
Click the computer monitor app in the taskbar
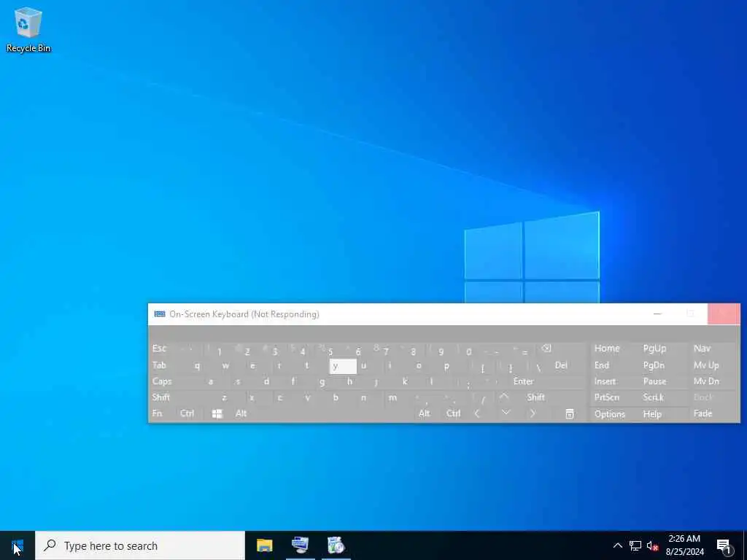[x=300, y=545]
